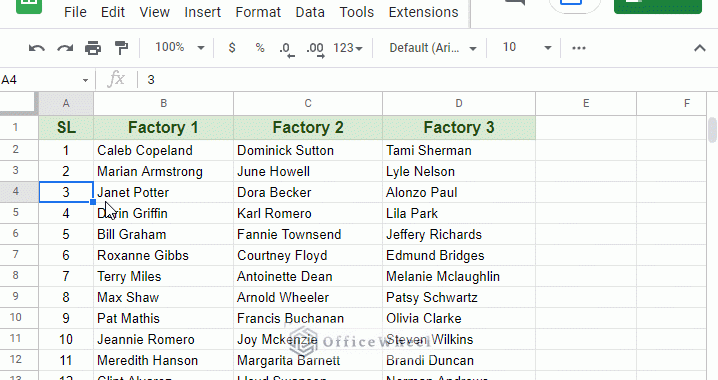Apply percent format icon
Image resolution: width=718 pixels, height=380 pixels.
pyautogui.click(x=260, y=48)
